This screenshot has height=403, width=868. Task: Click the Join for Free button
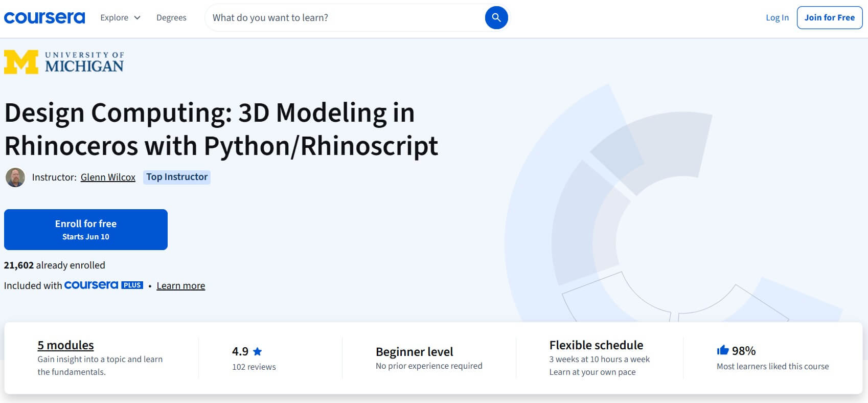coord(829,17)
